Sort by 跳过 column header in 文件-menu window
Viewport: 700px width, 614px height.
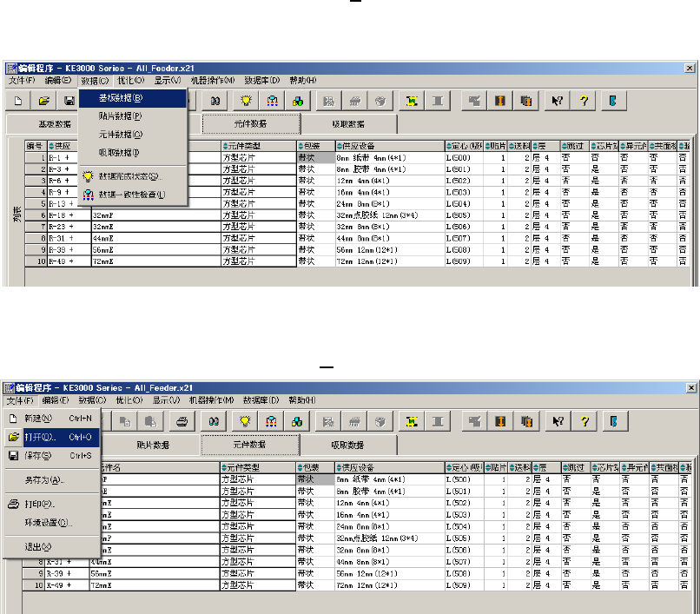click(x=576, y=468)
